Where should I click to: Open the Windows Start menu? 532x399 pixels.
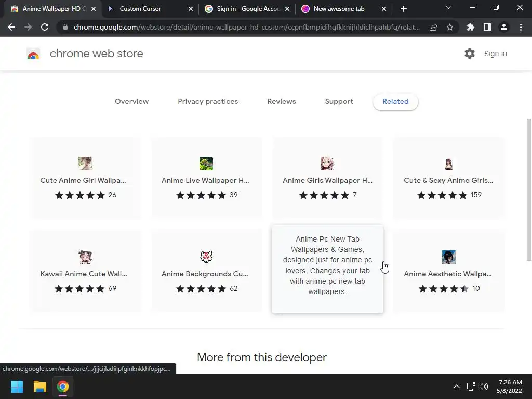coord(17,387)
